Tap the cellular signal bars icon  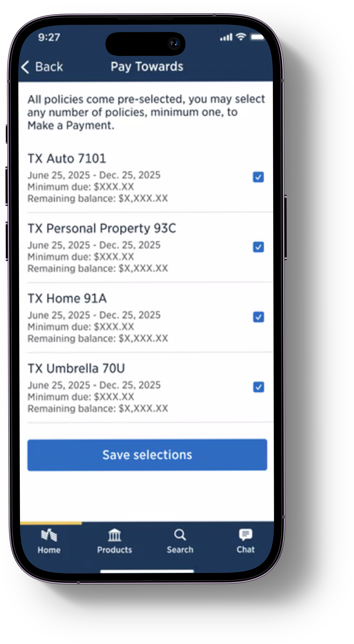tap(226, 37)
